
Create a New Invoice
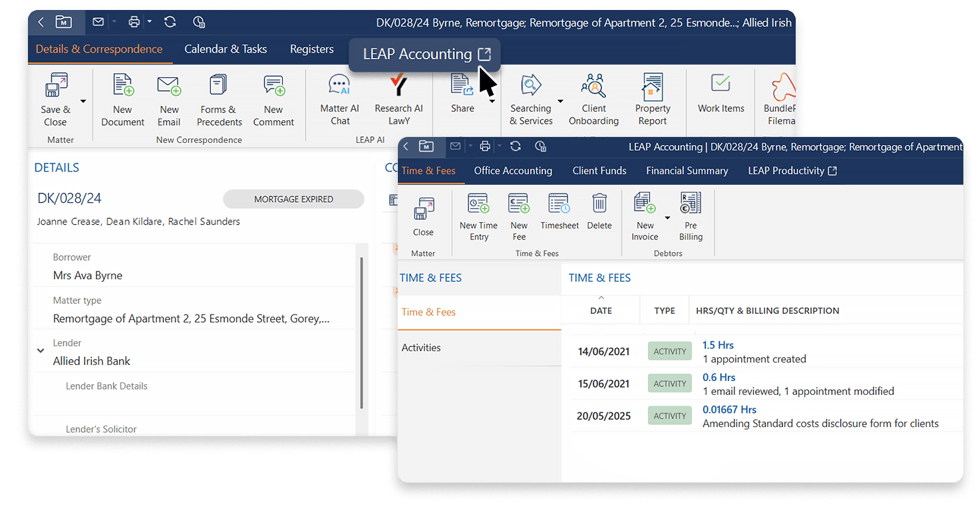[645, 217]
